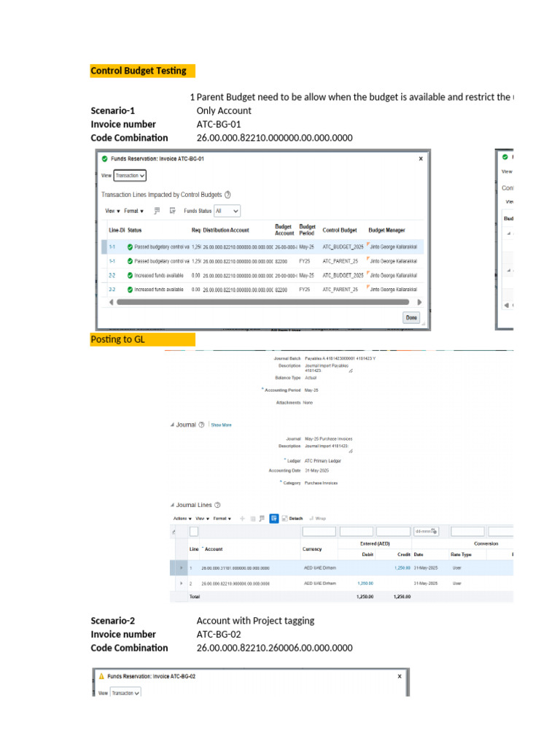Open line 1-1 link for first ATC_PARENT_25 row

click(112, 262)
